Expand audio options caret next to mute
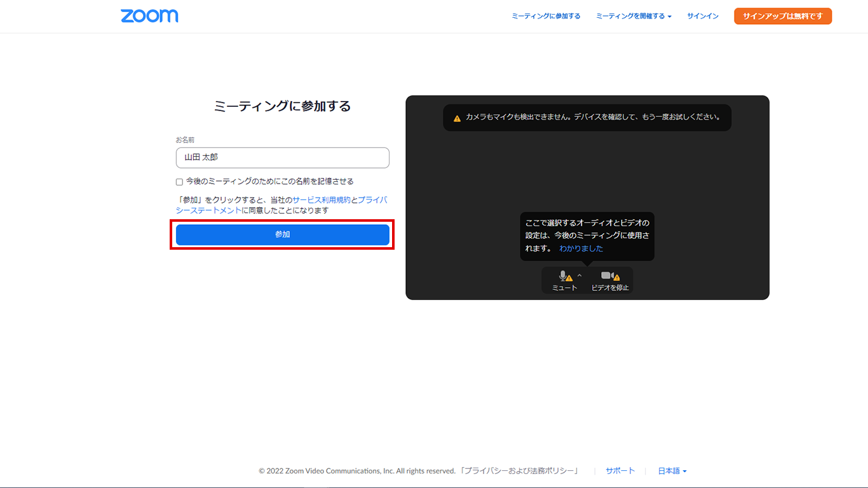 [579, 275]
